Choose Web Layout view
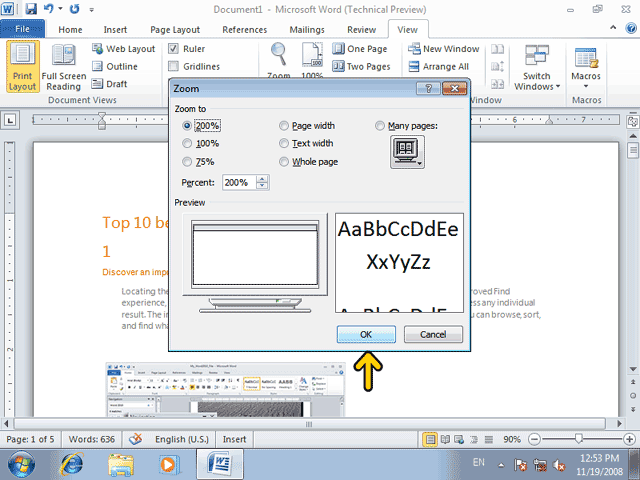Viewport: 640px width, 480px height. [x=124, y=49]
